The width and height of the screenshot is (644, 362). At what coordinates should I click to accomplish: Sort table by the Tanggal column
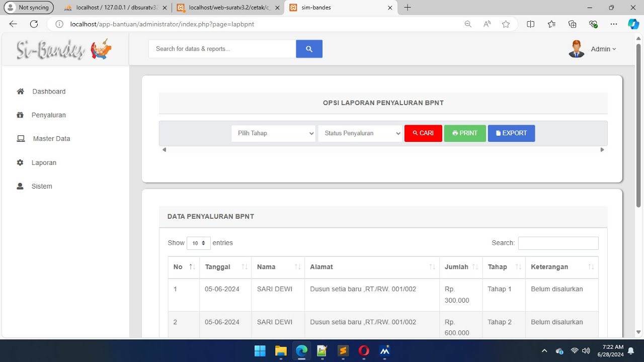click(x=225, y=267)
